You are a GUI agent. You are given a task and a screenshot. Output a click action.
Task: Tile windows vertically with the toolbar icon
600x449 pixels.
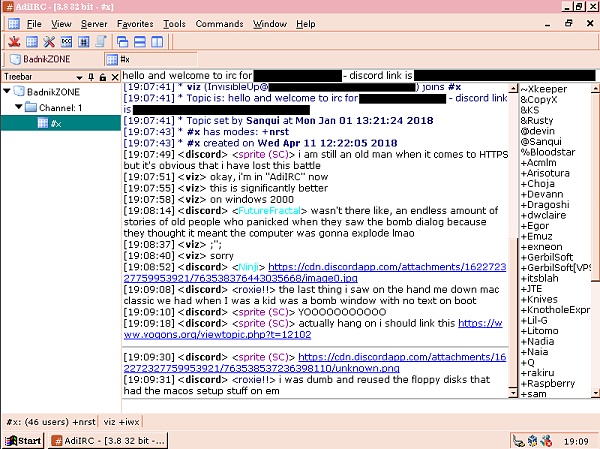(157, 41)
